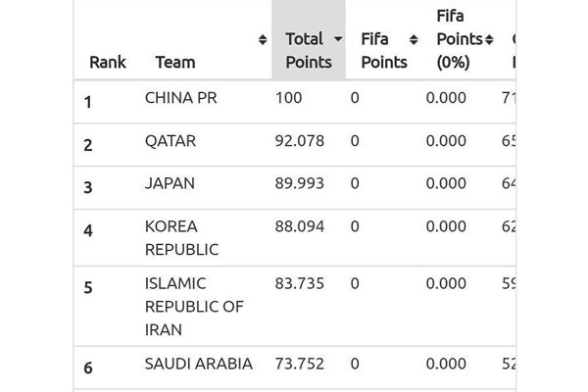This screenshot has width=588, height=392.
Task: Select the KOREA REPUBLIC cell
Action: pos(181,237)
